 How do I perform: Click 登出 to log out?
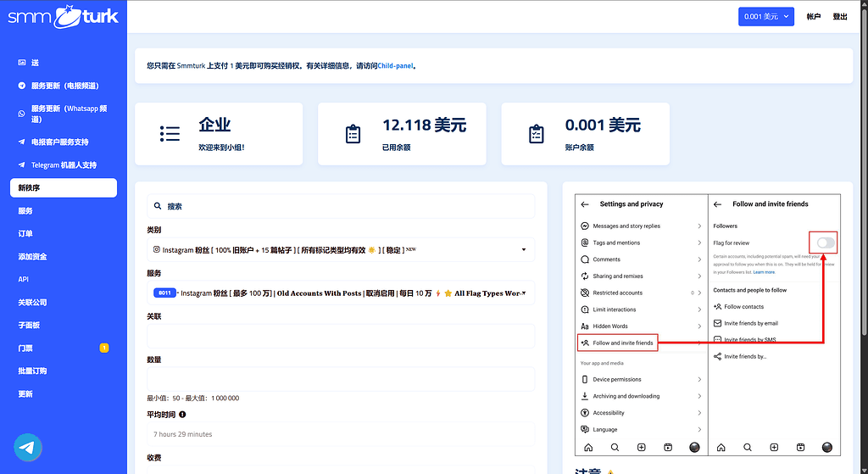(x=840, y=17)
